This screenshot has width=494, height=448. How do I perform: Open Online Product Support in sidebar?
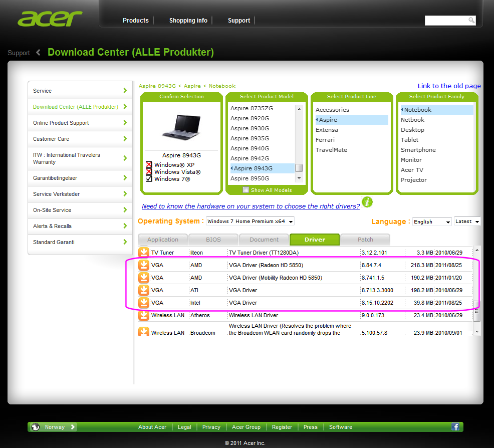coord(80,123)
